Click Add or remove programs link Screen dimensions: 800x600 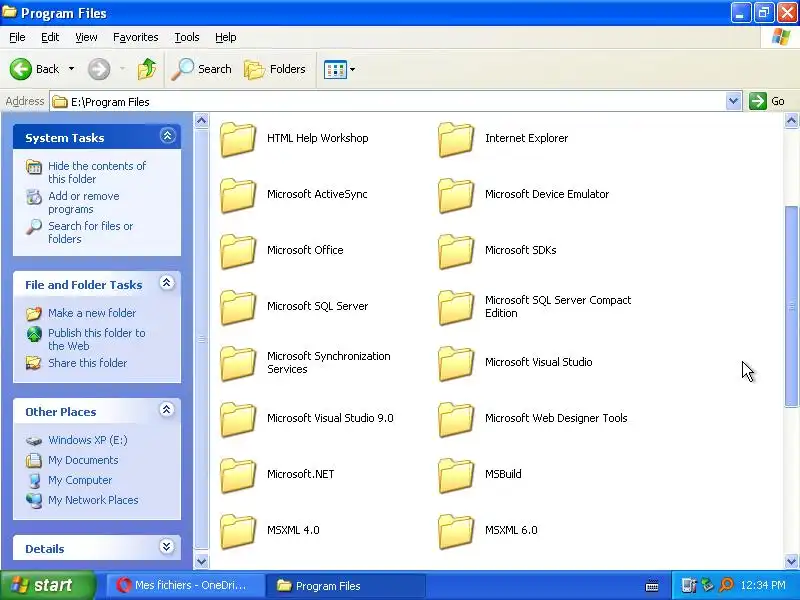(x=84, y=203)
